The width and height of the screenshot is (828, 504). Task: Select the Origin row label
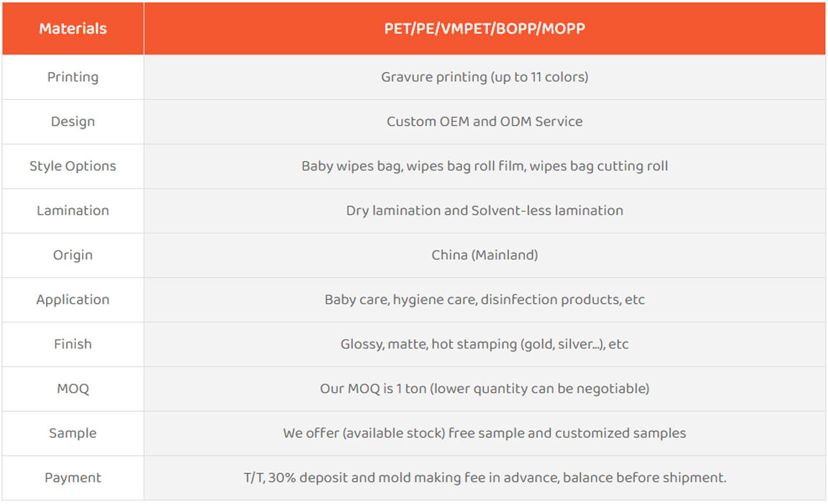click(73, 256)
